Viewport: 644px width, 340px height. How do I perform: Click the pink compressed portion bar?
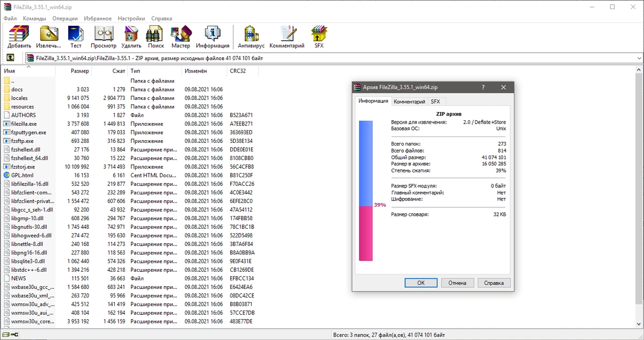365,234
